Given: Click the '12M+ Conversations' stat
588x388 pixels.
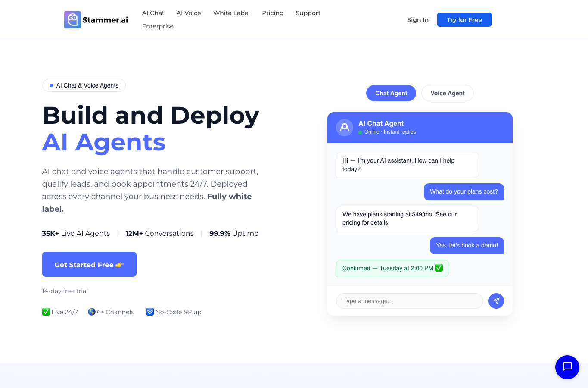Looking at the screenshot, I should click(159, 233).
